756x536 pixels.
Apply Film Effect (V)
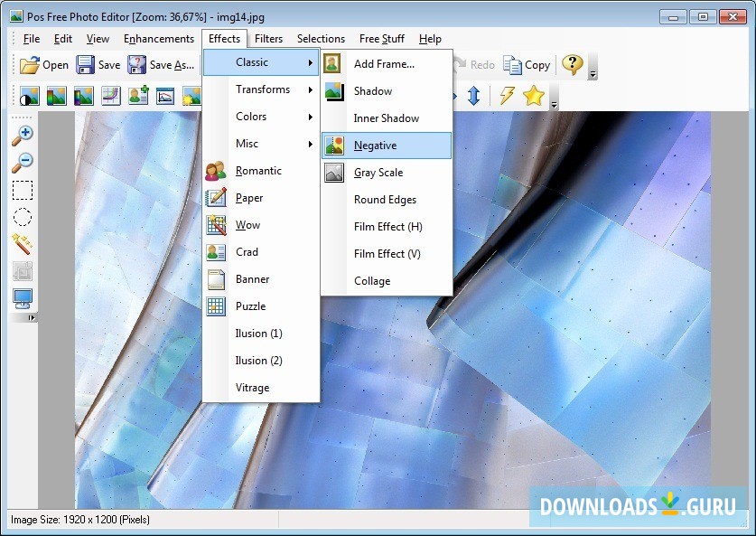tap(387, 254)
